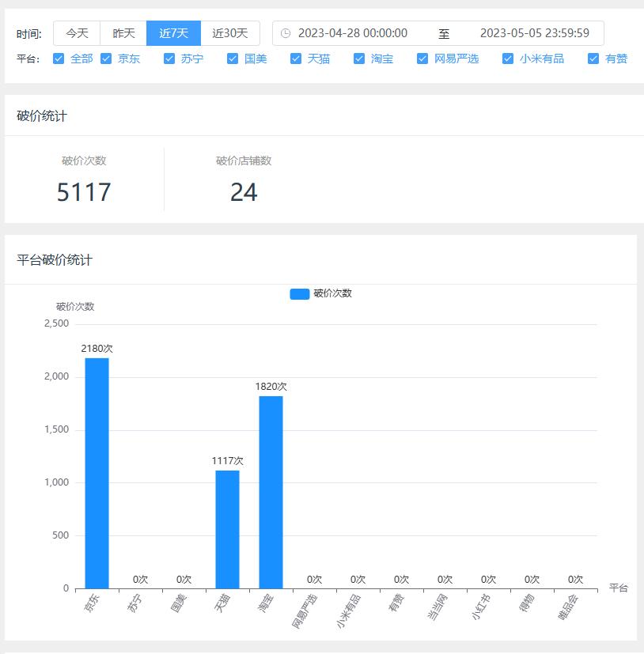
Task: Toggle the 淘宝 checkbox
Action: coord(359,59)
